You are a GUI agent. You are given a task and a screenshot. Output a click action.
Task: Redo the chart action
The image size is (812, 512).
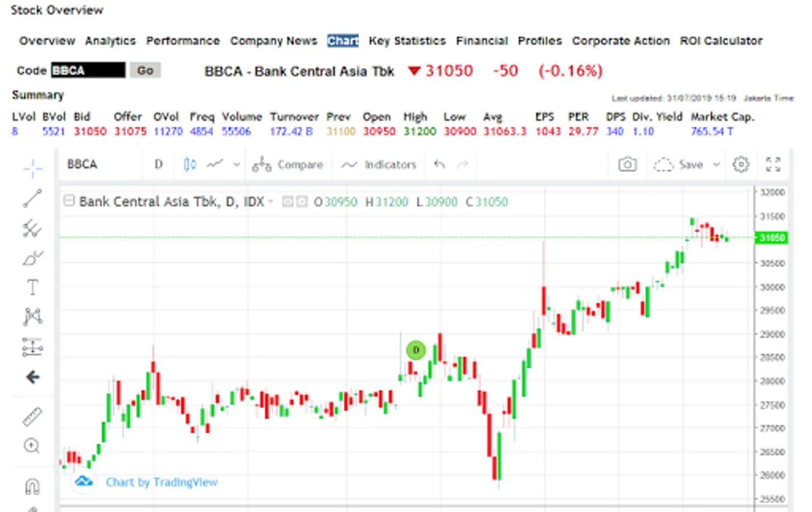tap(463, 164)
